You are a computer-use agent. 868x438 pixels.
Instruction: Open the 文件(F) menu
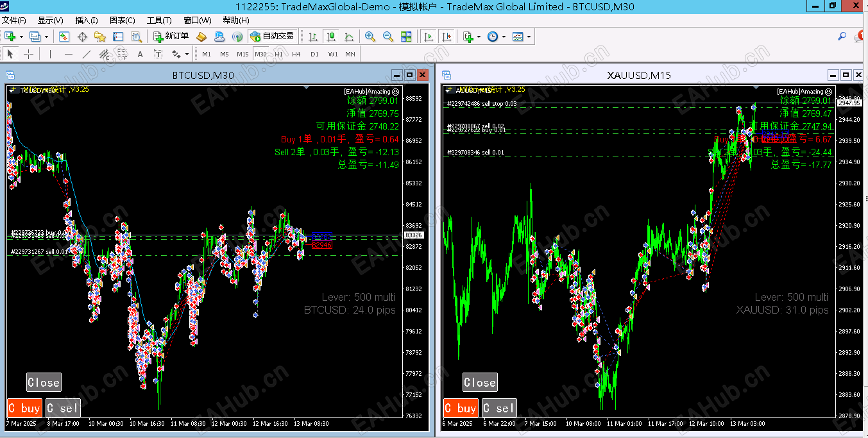[x=14, y=20]
